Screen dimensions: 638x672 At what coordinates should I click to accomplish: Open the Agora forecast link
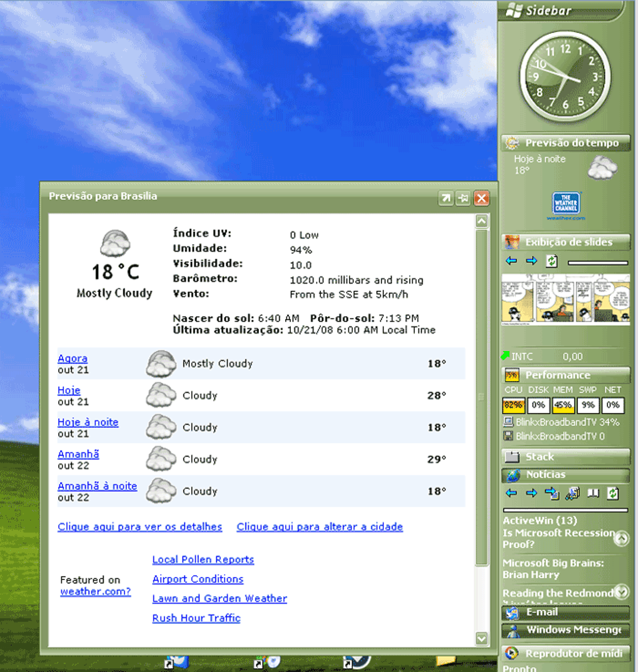(73, 359)
